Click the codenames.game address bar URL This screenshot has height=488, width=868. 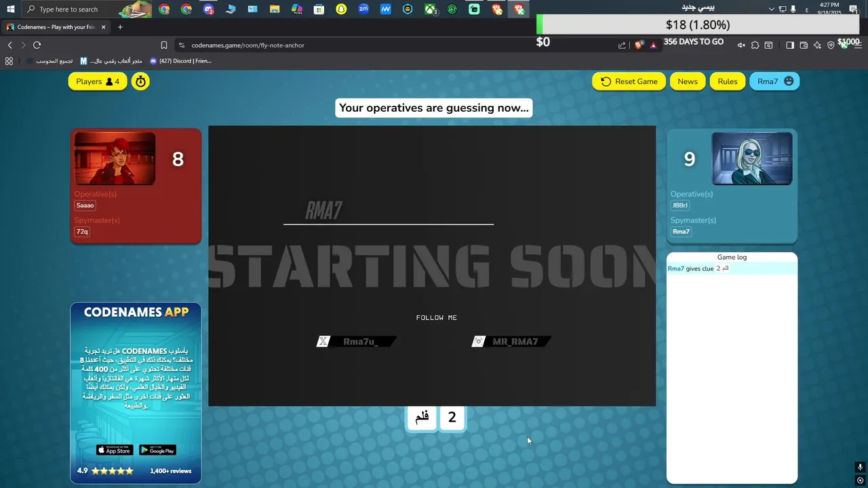248,45
